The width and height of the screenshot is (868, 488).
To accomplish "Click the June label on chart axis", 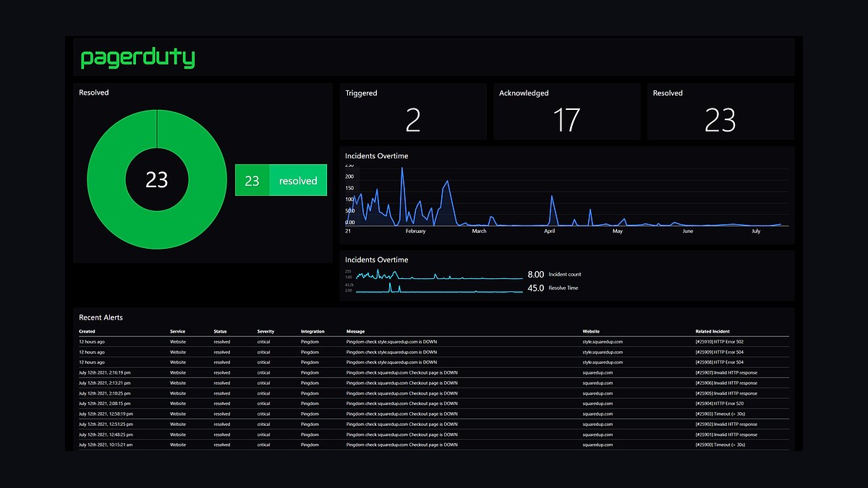I will (x=687, y=231).
